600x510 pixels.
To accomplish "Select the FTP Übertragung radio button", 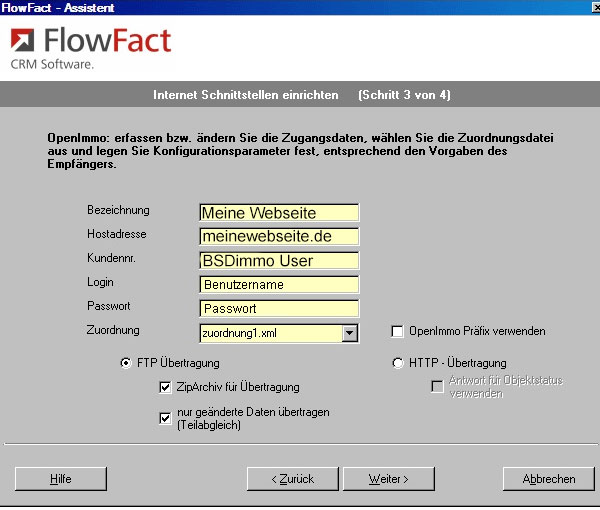I will 126,363.
